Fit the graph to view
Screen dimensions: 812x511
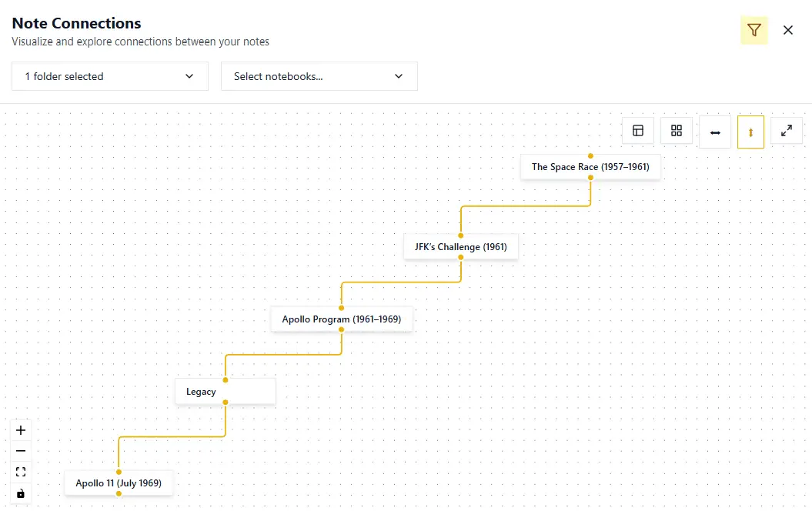(21, 472)
